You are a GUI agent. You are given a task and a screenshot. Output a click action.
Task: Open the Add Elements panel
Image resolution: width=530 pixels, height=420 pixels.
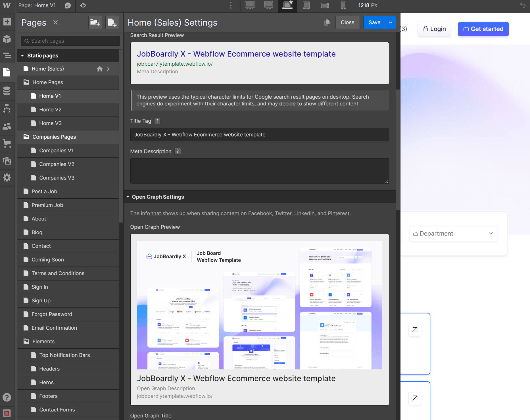(7, 22)
